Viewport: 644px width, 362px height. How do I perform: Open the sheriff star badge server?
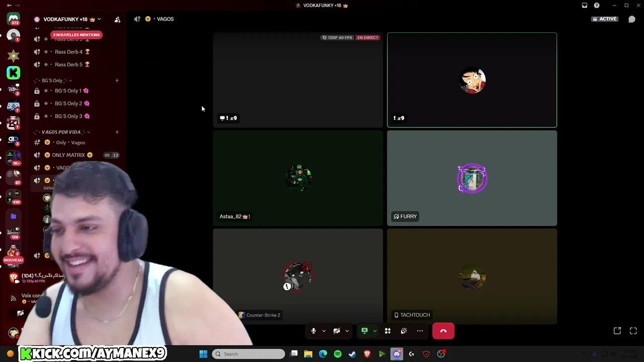point(14,55)
